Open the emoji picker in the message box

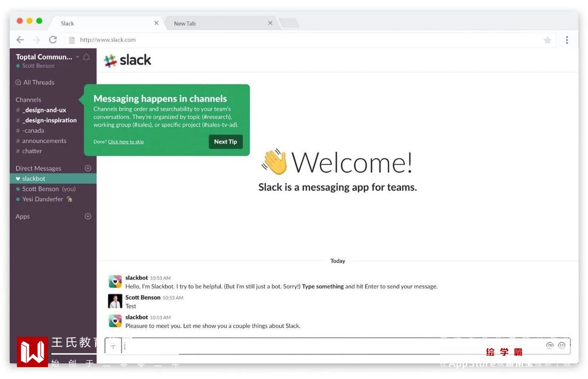pyautogui.click(x=561, y=346)
